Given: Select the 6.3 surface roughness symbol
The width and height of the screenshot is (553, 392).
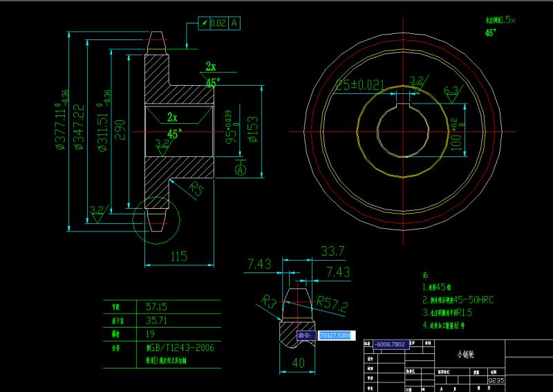Looking at the screenshot, I should tap(451, 91).
